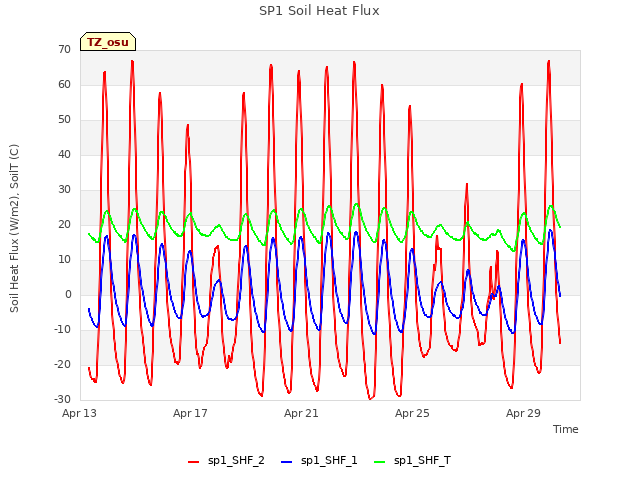Click the -30 y-axis tick label

click(62, 400)
